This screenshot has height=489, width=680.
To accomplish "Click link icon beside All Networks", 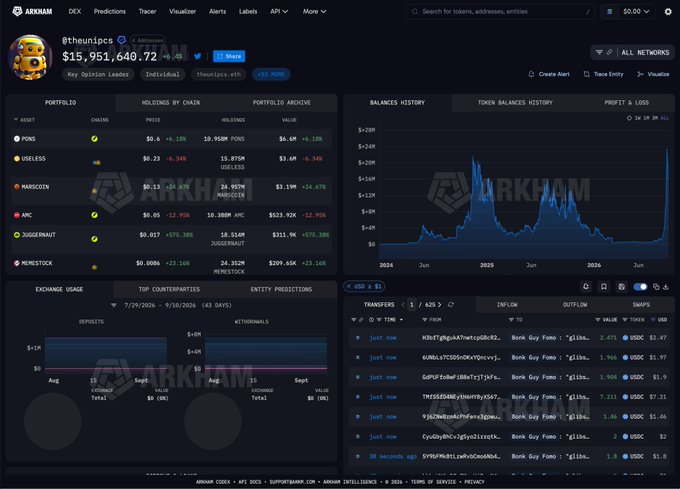I will [609, 52].
